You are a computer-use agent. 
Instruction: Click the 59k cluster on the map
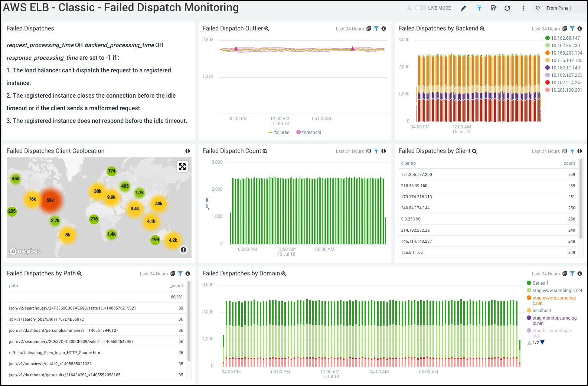coord(50,200)
